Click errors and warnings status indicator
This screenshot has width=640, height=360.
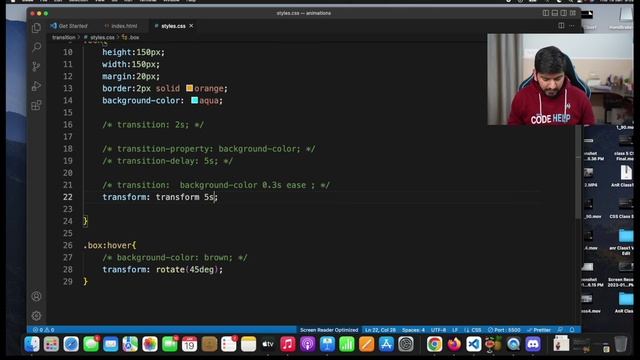coord(44,330)
